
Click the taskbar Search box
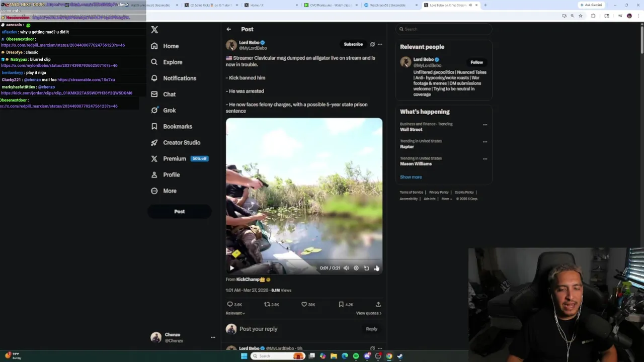pyautogui.click(x=278, y=356)
